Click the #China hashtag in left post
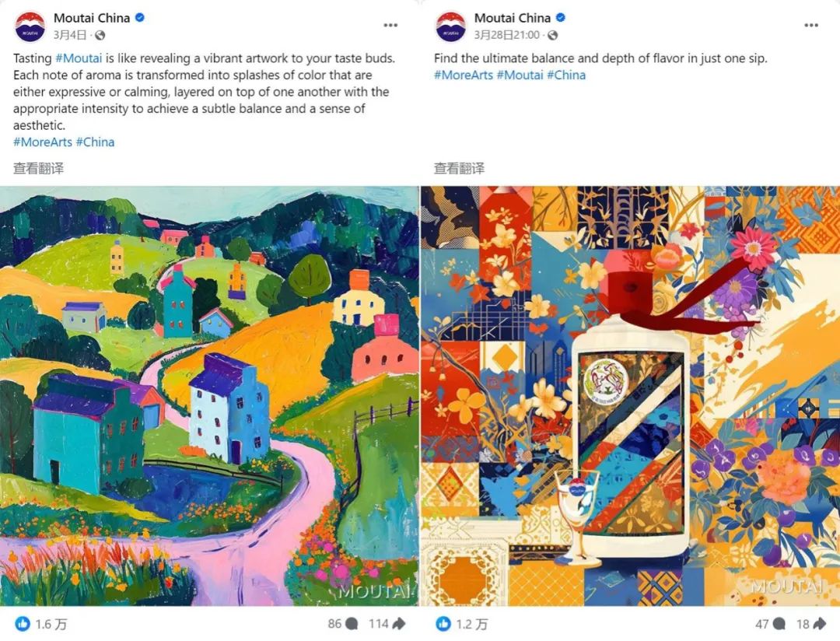 coord(95,142)
